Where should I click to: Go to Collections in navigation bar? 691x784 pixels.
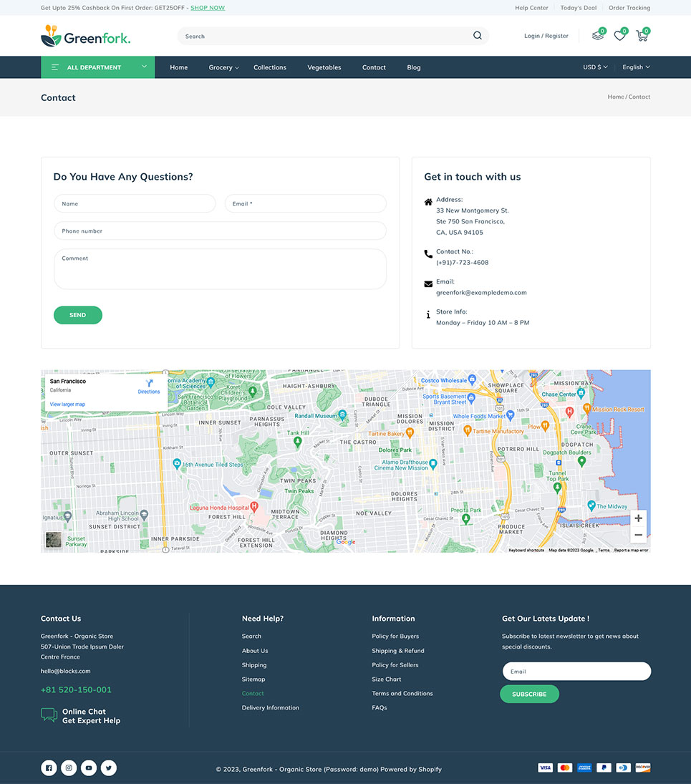270,67
